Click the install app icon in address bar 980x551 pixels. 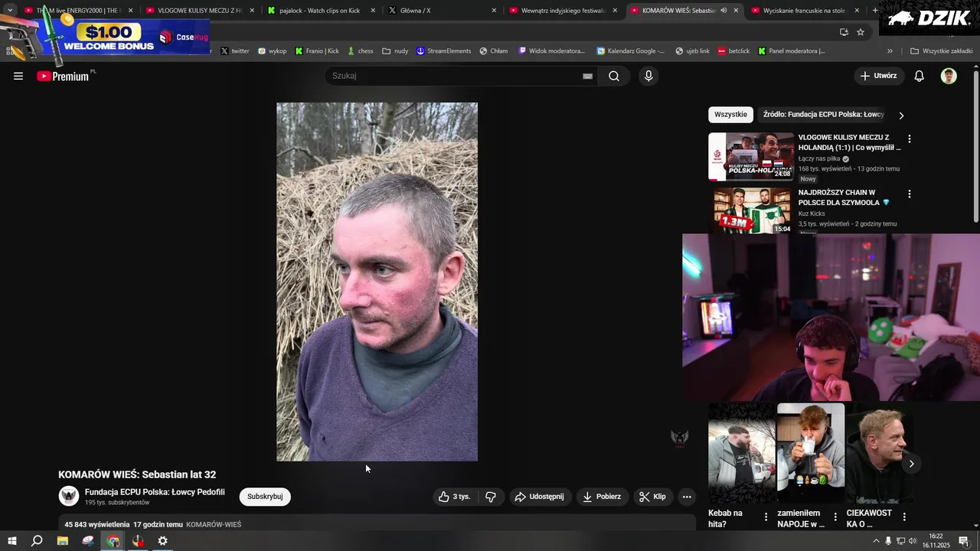click(844, 32)
